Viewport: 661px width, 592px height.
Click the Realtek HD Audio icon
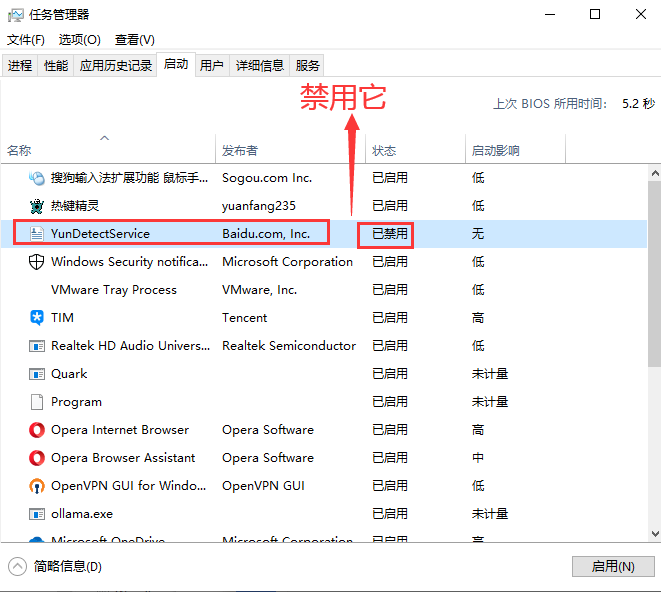point(36,346)
